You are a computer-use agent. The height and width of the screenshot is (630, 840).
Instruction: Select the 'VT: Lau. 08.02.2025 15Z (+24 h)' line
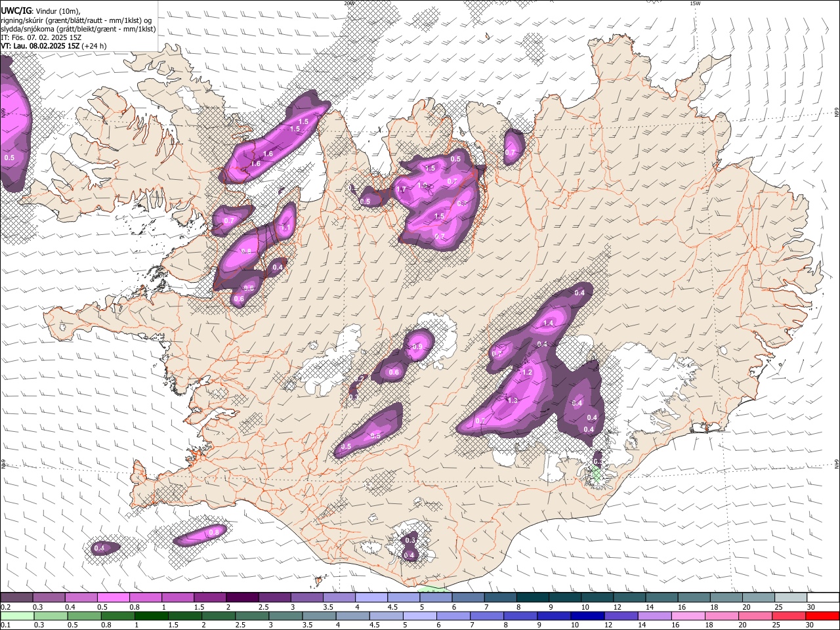(x=54, y=46)
